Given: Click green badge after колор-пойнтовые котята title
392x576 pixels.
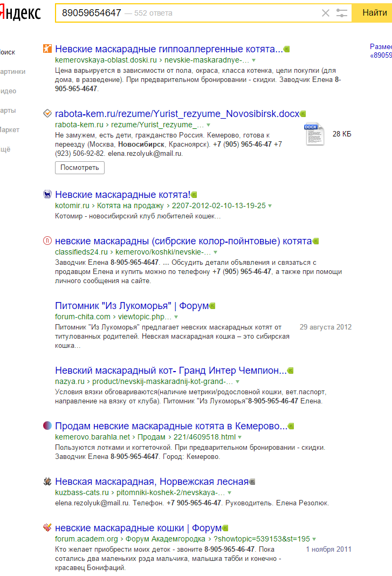Looking at the screenshot, I should [316, 241].
